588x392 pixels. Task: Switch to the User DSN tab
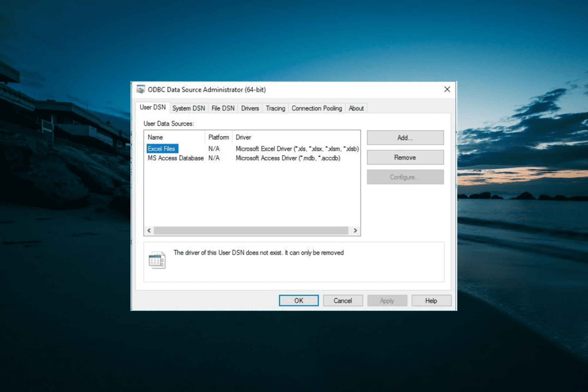point(153,107)
